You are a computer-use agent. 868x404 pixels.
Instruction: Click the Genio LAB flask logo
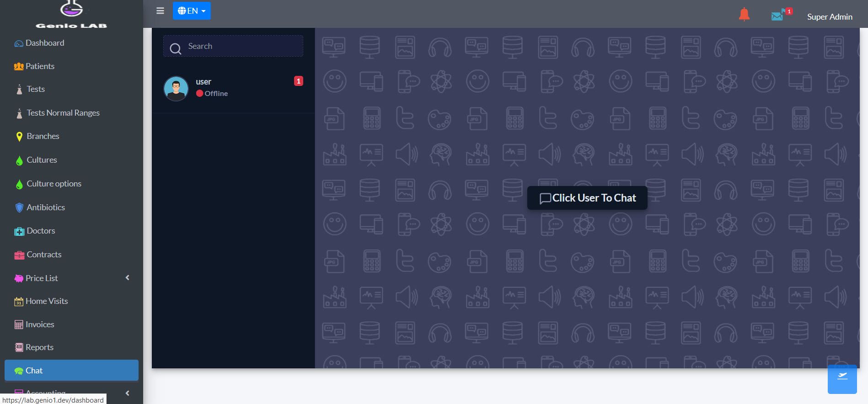point(71,8)
